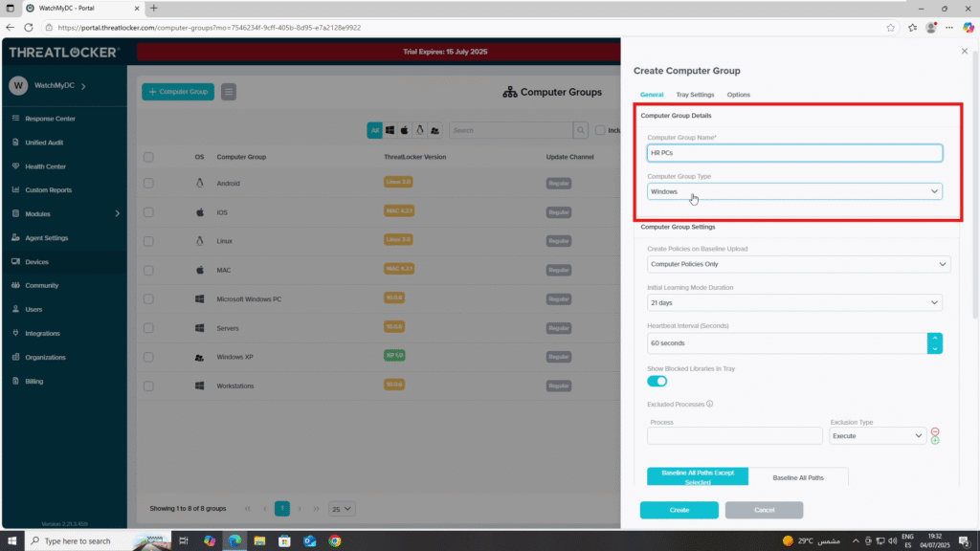Go to pagination page 1

[x=282, y=509]
